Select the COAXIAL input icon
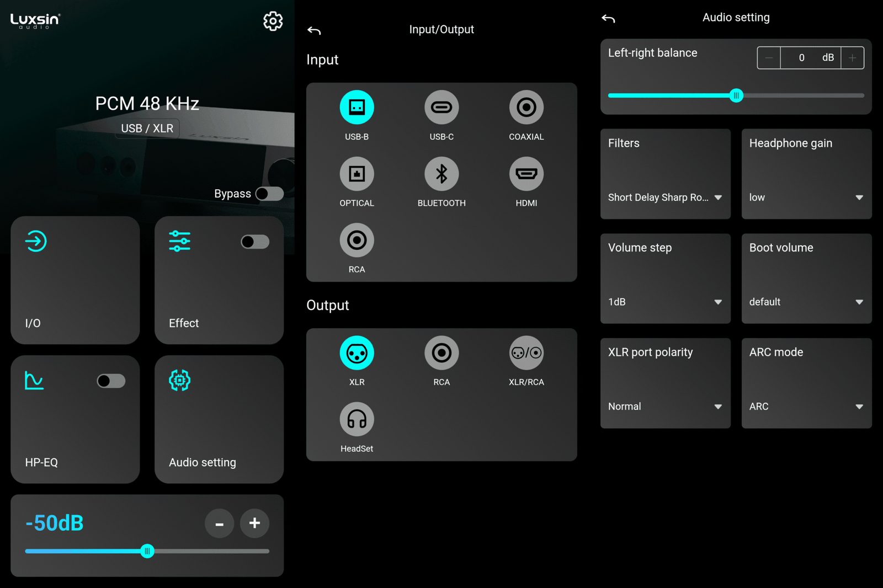 [526, 107]
